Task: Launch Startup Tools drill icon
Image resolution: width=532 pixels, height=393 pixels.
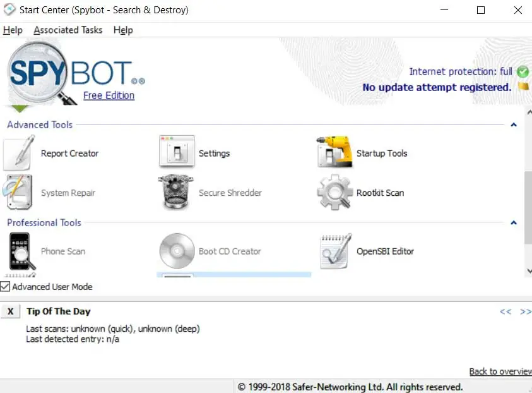Action: (x=334, y=152)
